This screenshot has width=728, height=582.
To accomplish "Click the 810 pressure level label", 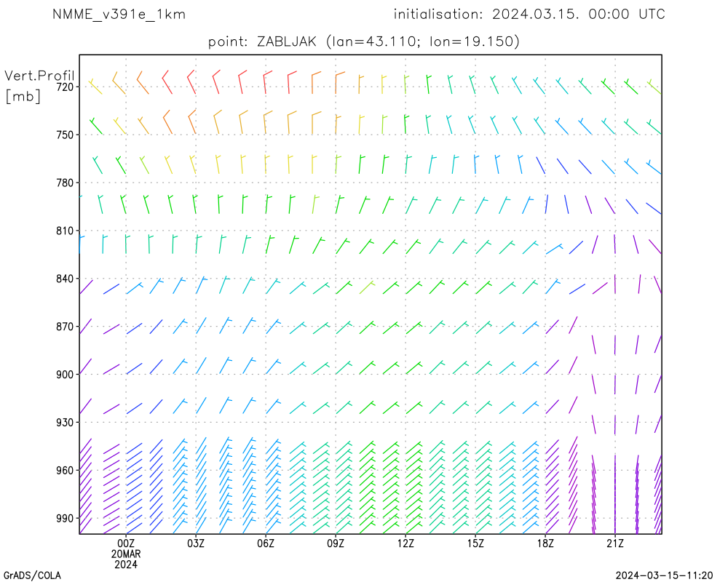I will (x=65, y=231).
